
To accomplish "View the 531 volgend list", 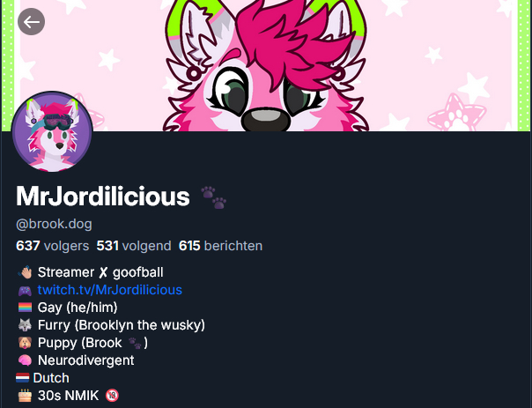I will (134, 246).
